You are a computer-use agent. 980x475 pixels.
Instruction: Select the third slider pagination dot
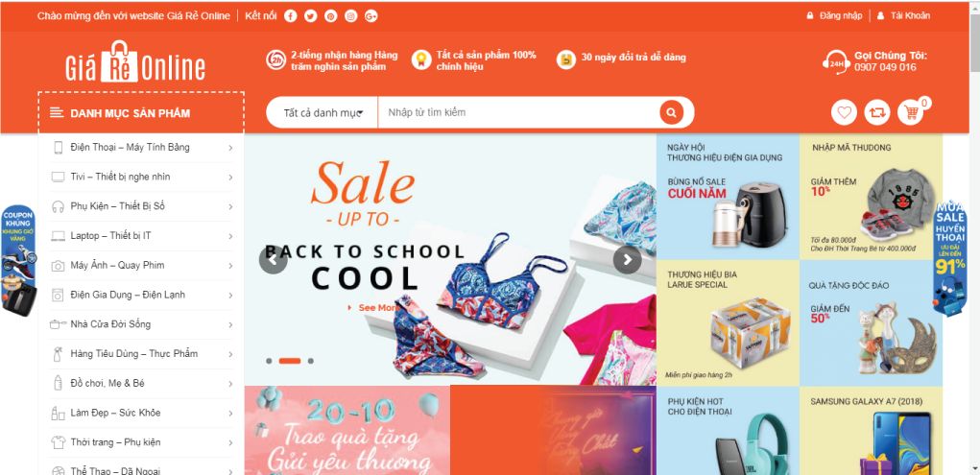pos(311,361)
